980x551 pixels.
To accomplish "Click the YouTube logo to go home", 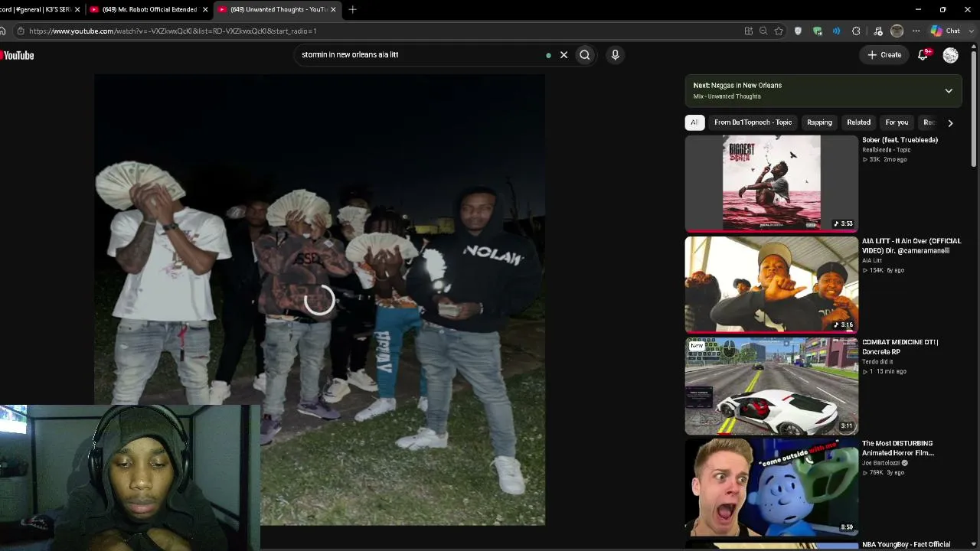I will [x=17, y=55].
